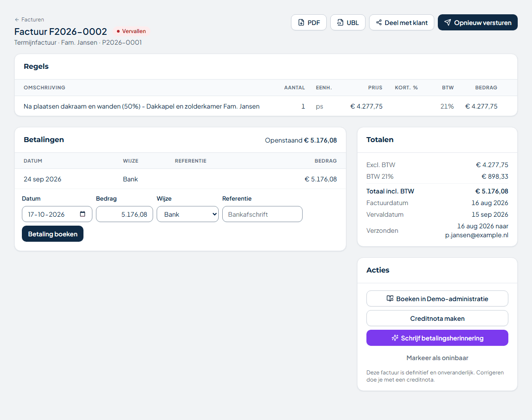
Task: Click Opnieuw versturen button
Action: click(478, 22)
